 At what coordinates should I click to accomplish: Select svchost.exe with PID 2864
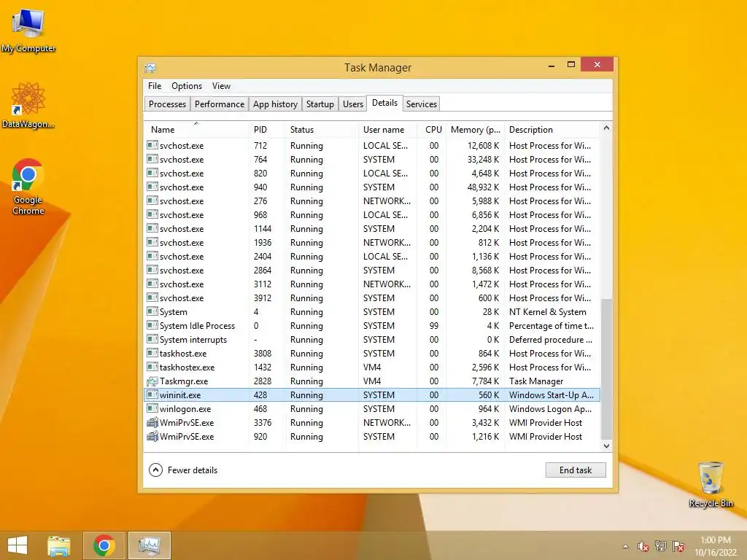point(371,270)
